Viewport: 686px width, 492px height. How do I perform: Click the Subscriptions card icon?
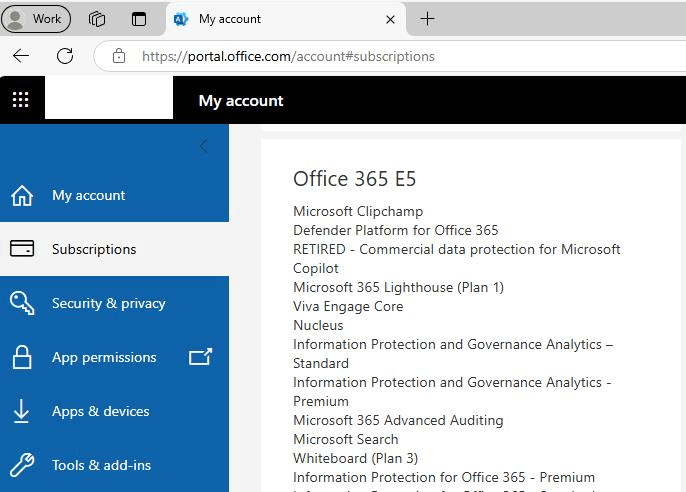click(x=22, y=248)
